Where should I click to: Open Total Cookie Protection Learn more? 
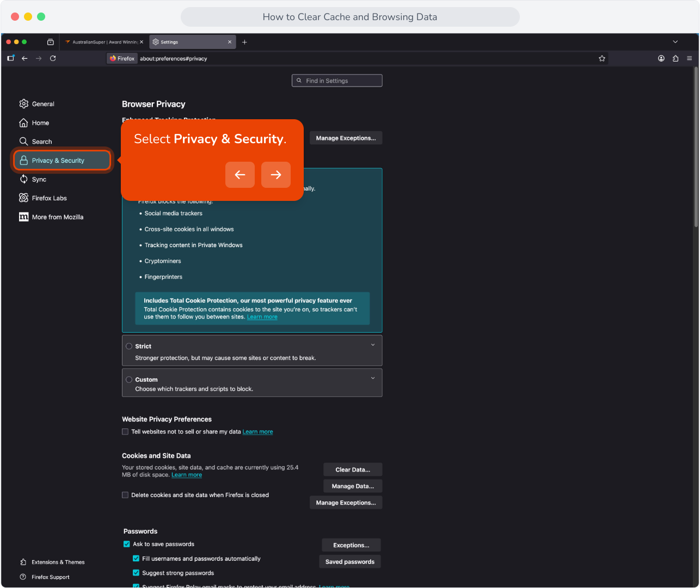click(x=262, y=317)
